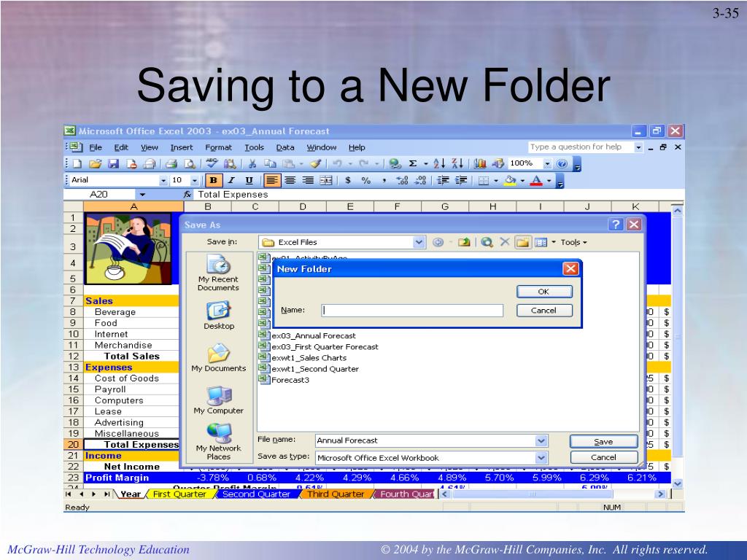Click the New Folder Name text field
The height and width of the screenshot is (560, 747).
click(x=412, y=311)
